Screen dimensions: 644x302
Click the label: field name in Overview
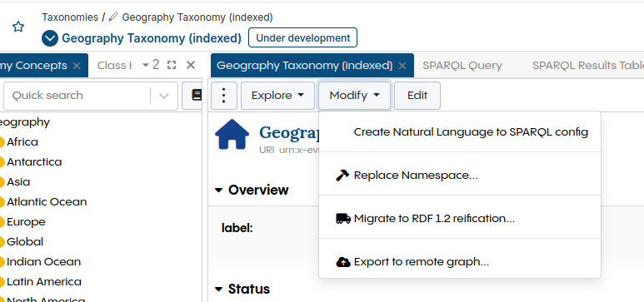tap(237, 228)
